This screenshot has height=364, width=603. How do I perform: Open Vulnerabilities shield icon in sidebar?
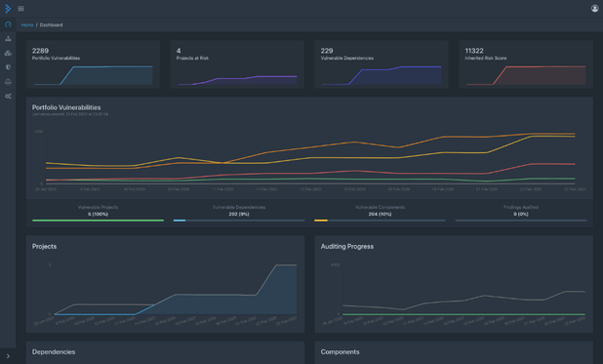point(8,67)
